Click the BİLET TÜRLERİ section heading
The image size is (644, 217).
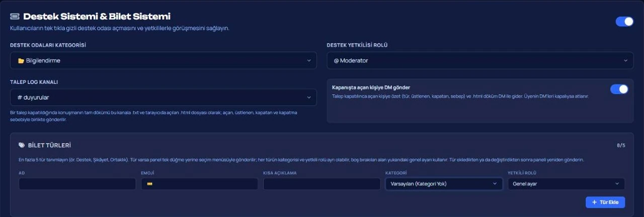pos(49,145)
